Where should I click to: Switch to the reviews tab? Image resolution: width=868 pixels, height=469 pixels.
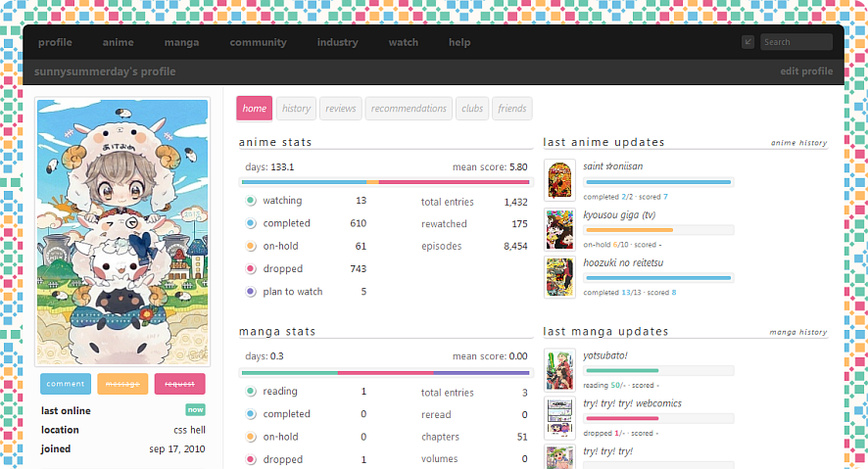[341, 109]
